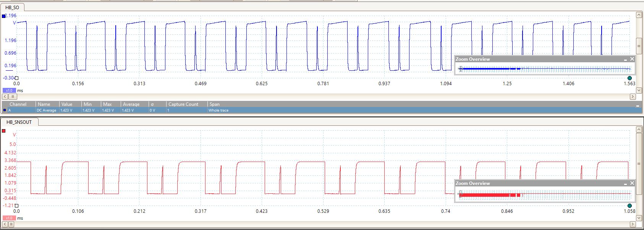Switch to the HB_SO view tab
Viewport: 644px width, 230px height.
click(12, 7)
